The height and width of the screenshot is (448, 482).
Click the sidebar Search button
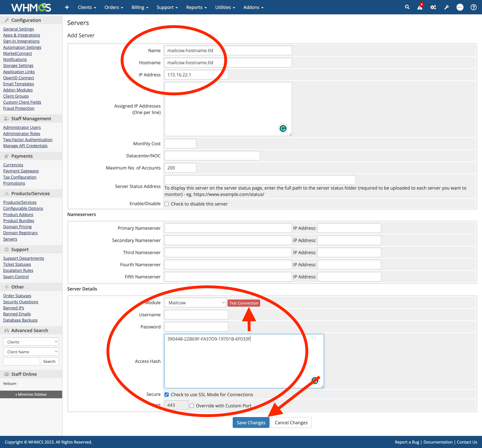pyautogui.click(x=49, y=361)
